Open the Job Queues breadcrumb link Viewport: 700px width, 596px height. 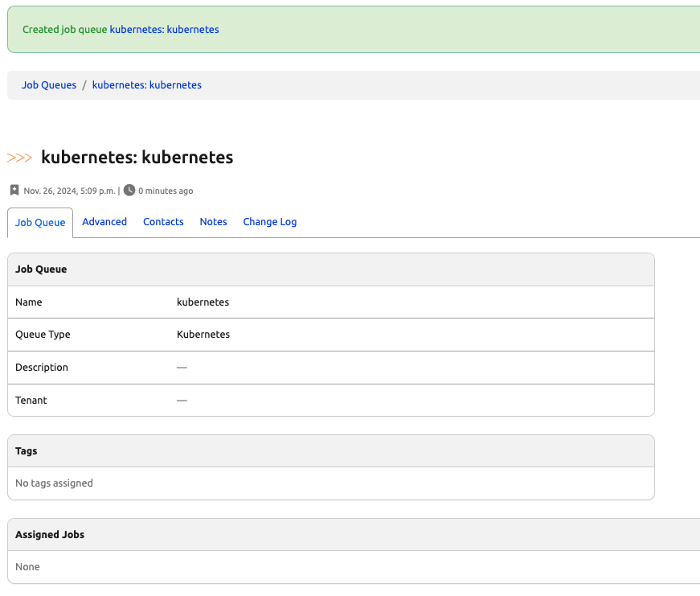point(49,85)
